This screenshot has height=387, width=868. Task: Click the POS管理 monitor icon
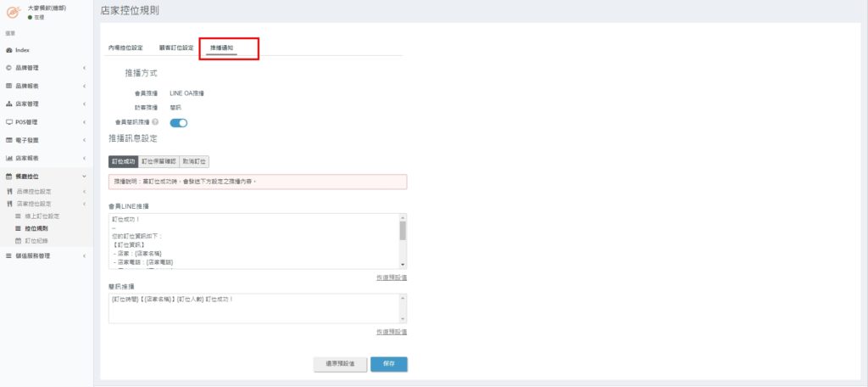(x=8, y=122)
